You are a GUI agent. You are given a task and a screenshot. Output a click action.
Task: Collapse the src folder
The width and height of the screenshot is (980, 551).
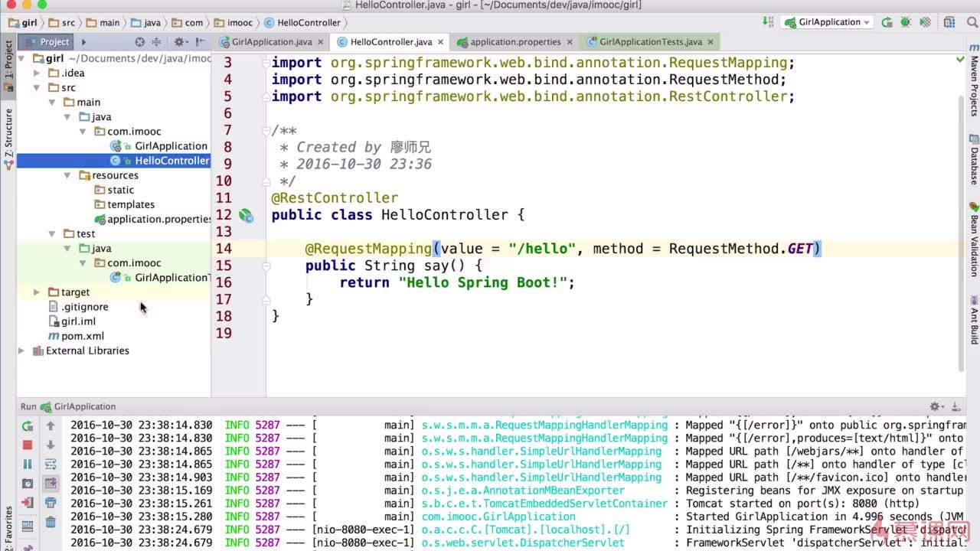point(37,87)
